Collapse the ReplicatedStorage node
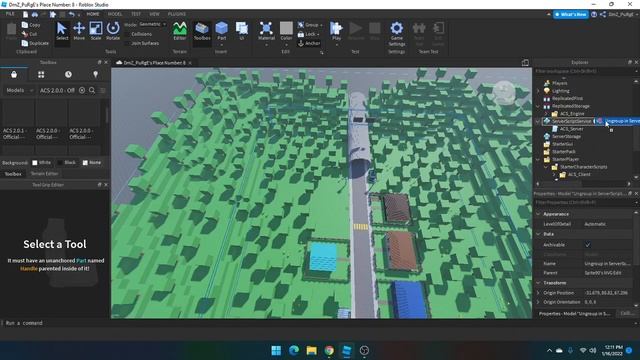 click(x=538, y=106)
